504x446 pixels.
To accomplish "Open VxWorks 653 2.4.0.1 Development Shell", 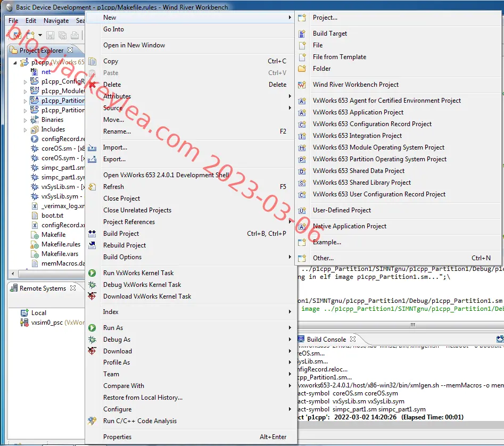I will point(197,175).
